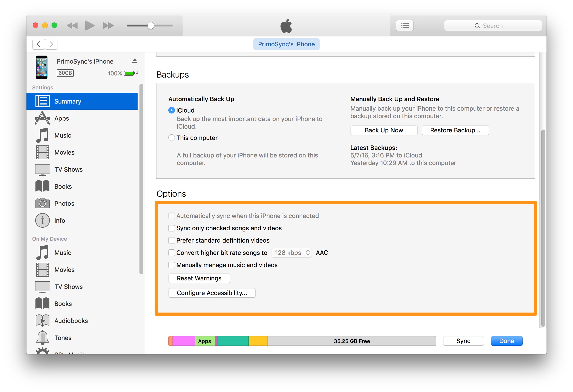
Task: Click the Apple logo in the toolbar
Action: (x=286, y=26)
